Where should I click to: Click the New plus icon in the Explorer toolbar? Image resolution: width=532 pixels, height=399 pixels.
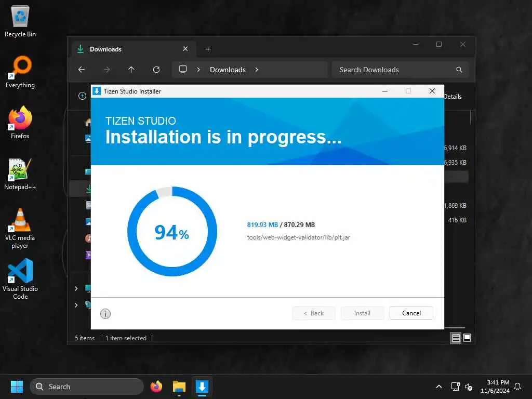pyautogui.click(x=82, y=96)
